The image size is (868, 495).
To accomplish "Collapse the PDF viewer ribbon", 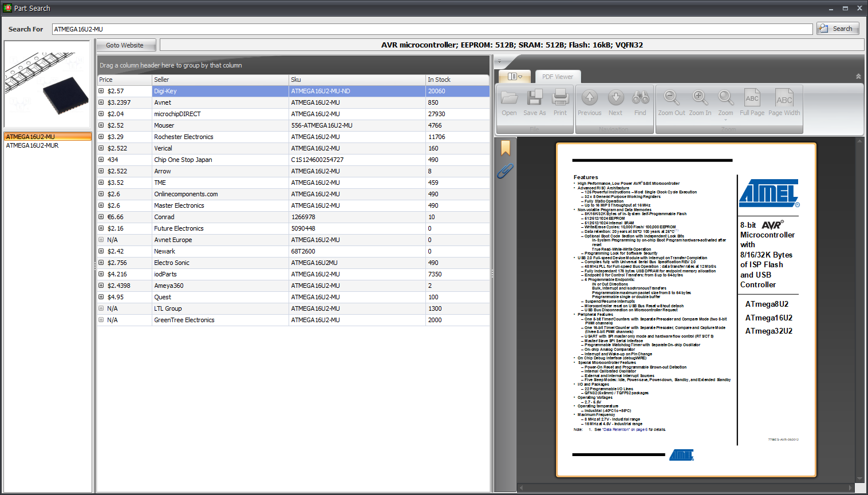I will click(858, 76).
